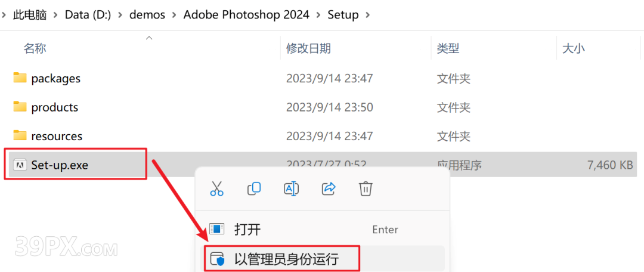Click the Rename icon in context menu

pyautogui.click(x=291, y=188)
